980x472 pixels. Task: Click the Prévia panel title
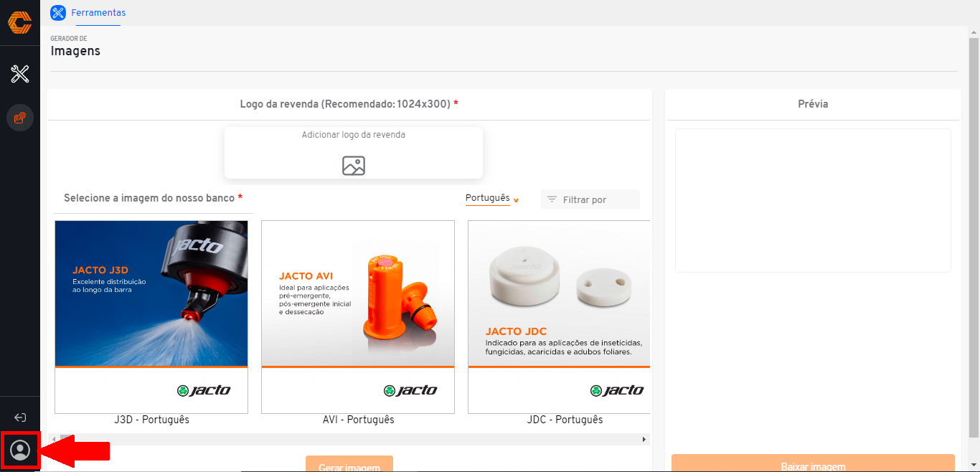(x=813, y=104)
